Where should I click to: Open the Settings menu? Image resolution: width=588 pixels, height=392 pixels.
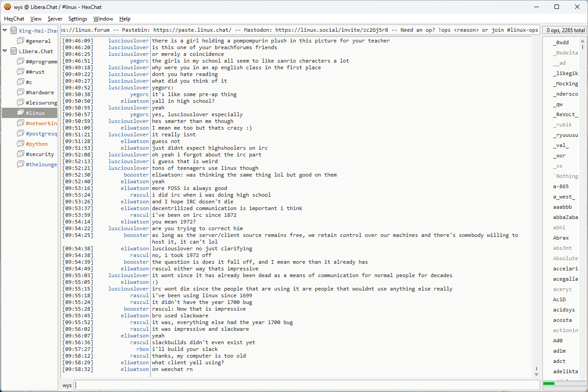(78, 19)
